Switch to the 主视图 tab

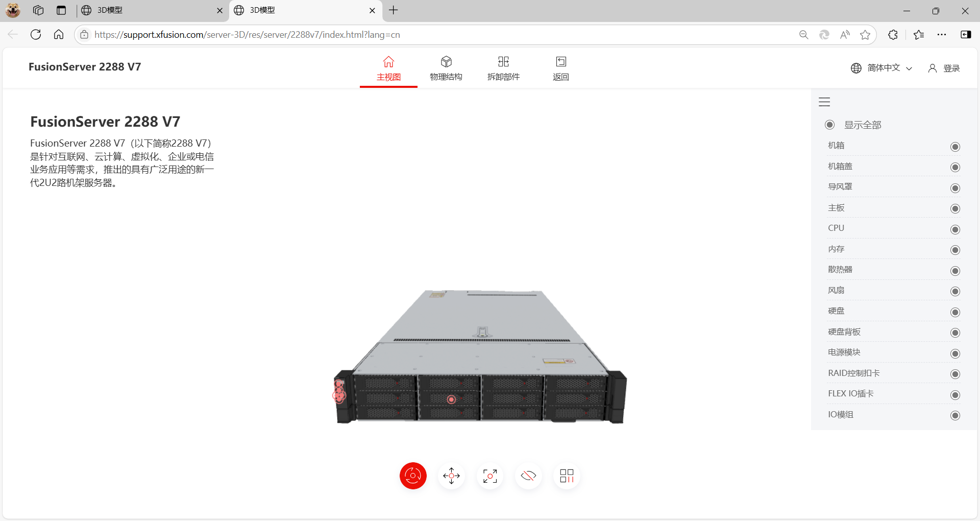[388, 69]
